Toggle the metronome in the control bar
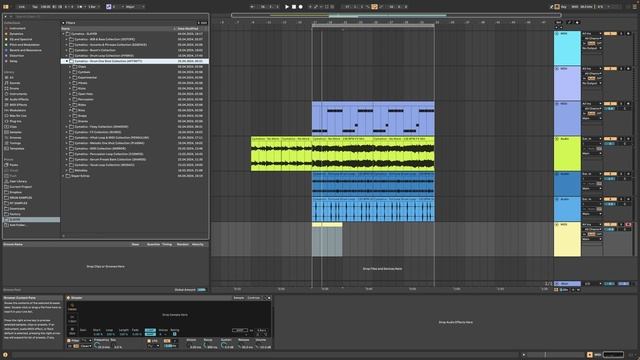The image size is (640, 360). (80, 7)
